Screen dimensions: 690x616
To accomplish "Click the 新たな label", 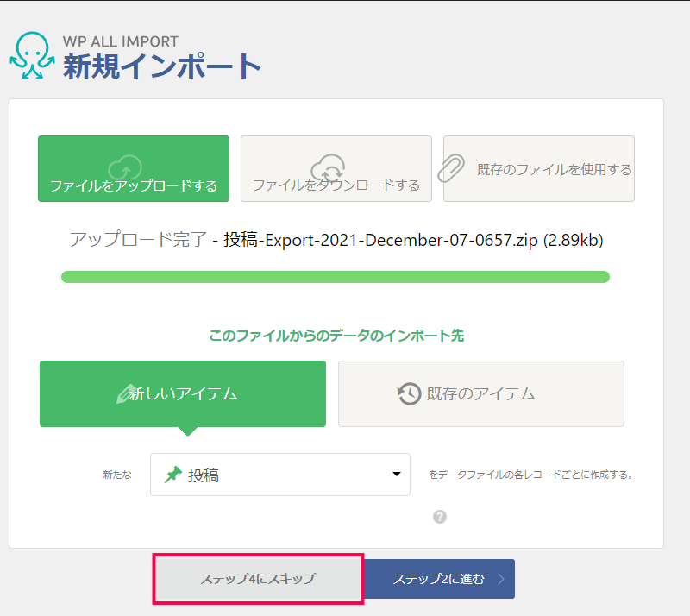I will (117, 475).
